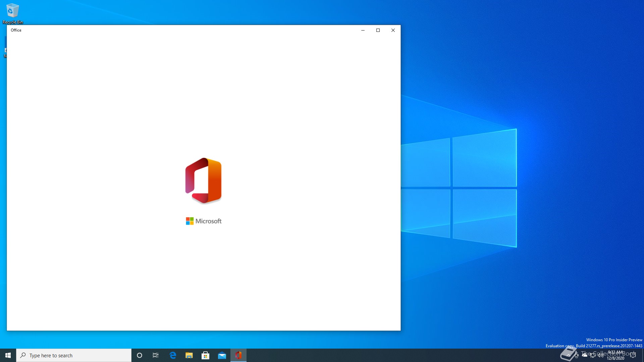The height and width of the screenshot is (362, 644).
Task: Open the Action Center notifications icon
Action: (x=633, y=355)
